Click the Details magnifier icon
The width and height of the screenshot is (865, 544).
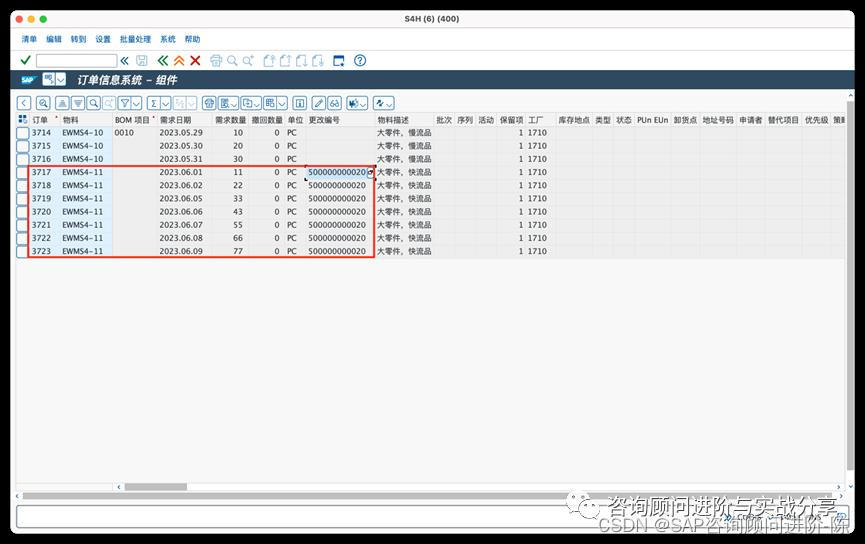(x=43, y=103)
